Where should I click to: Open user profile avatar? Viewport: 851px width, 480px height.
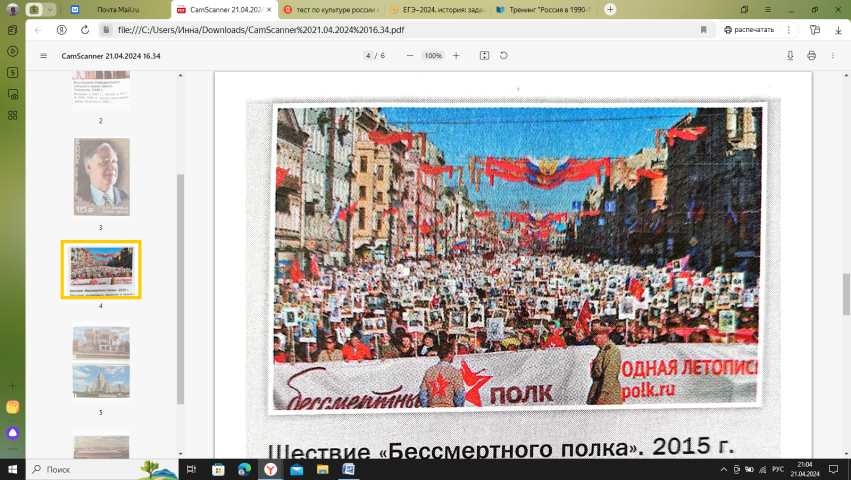(x=12, y=9)
